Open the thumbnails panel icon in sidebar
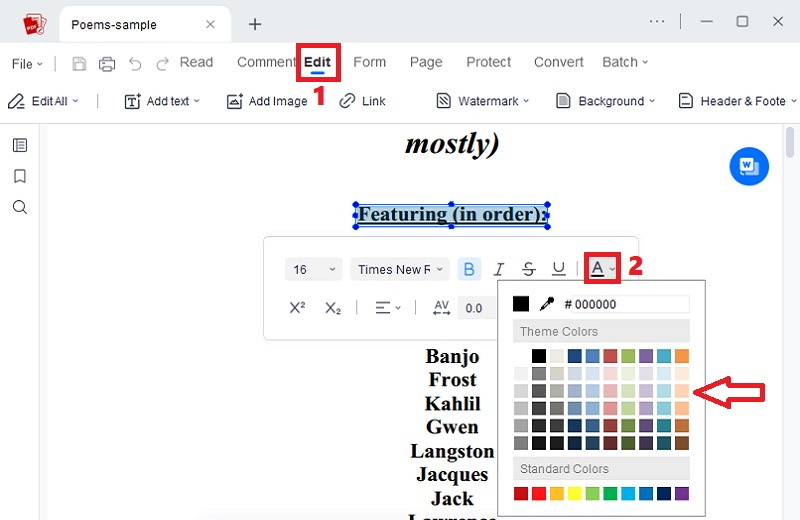 20,145
